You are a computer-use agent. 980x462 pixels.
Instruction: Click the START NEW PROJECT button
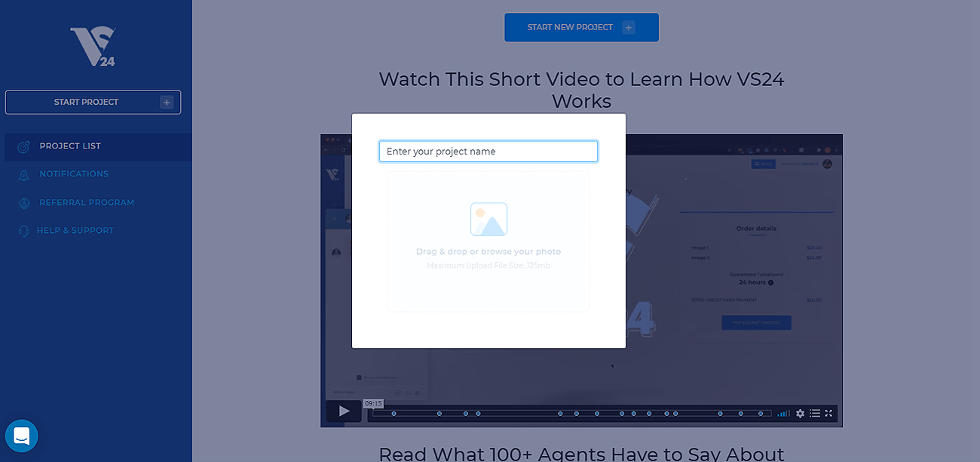point(581,28)
